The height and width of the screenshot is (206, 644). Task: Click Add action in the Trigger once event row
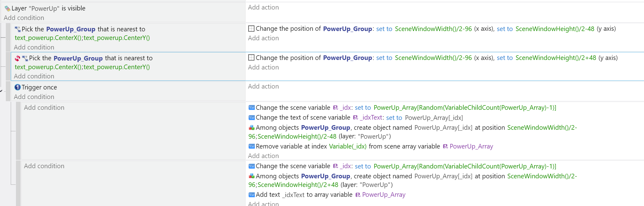(x=263, y=86)
